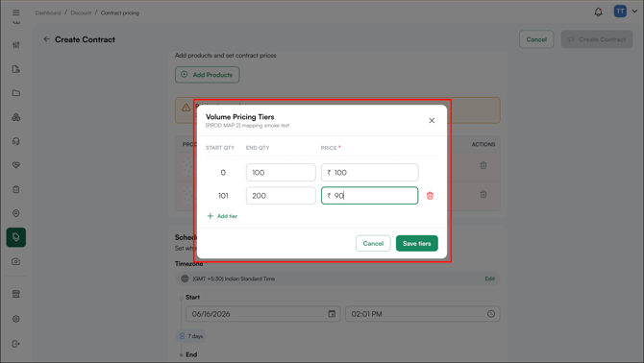
Task: Open the start time clock picker
Action: [x=491, y=314]
